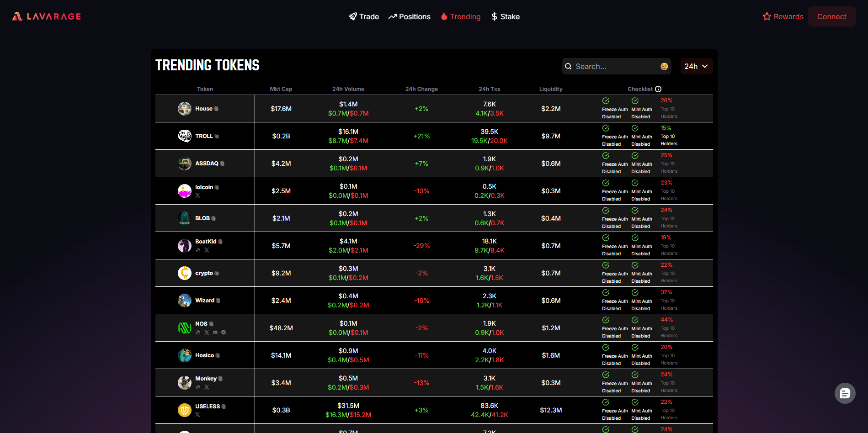Switch to the Stake tab
Viewport: 868px width, 433px height.
[505, 17]
